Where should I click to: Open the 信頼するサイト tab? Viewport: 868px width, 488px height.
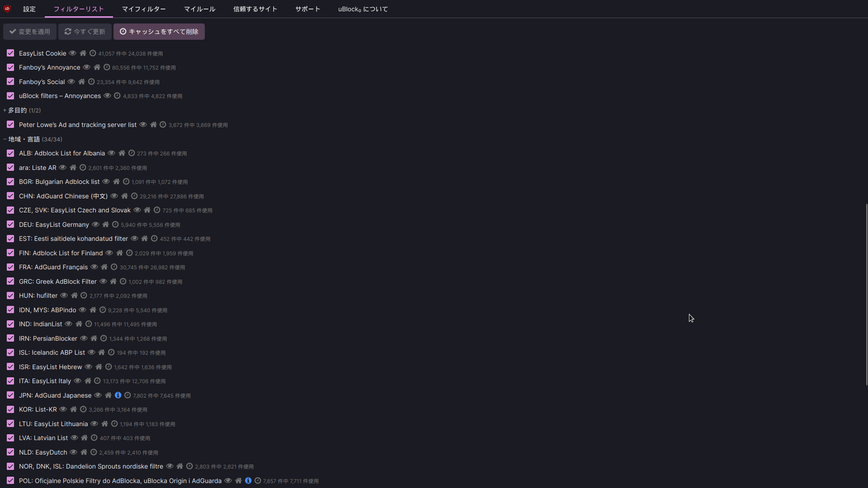click(255, 9)
